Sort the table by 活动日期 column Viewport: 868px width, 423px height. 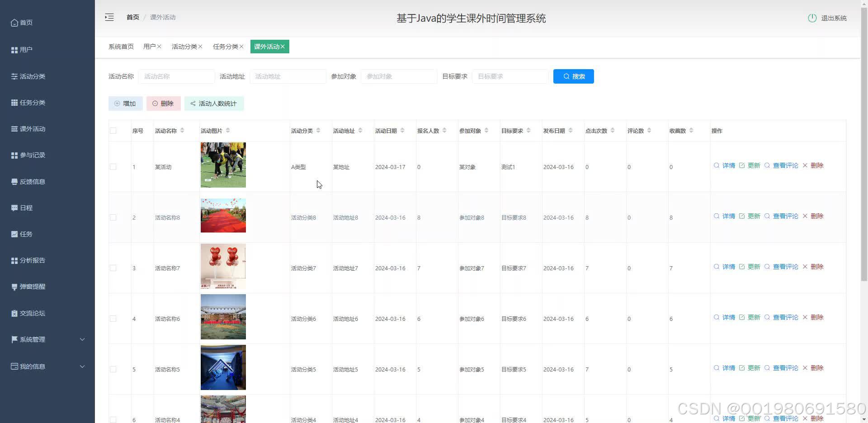click(402, 130)
